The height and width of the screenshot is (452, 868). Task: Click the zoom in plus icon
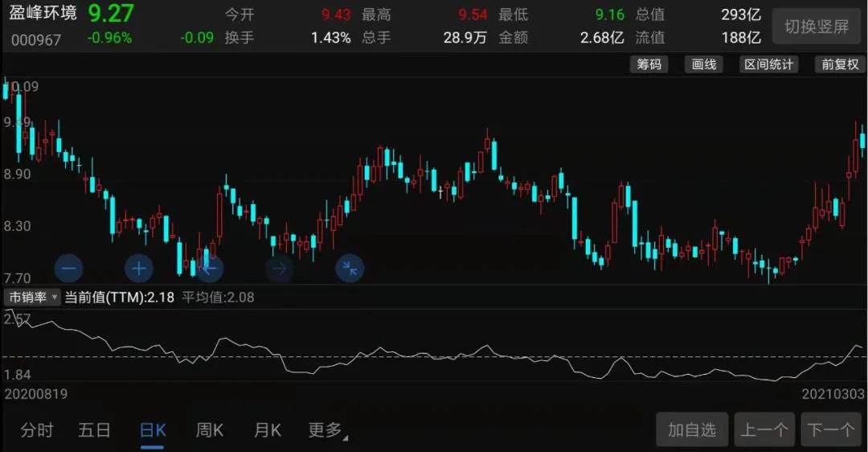[138, 269]
